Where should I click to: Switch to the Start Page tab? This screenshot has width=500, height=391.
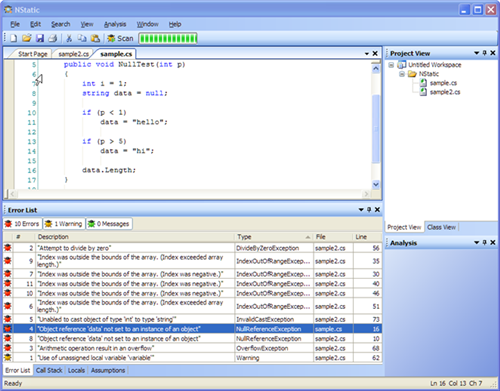(33, 54)
